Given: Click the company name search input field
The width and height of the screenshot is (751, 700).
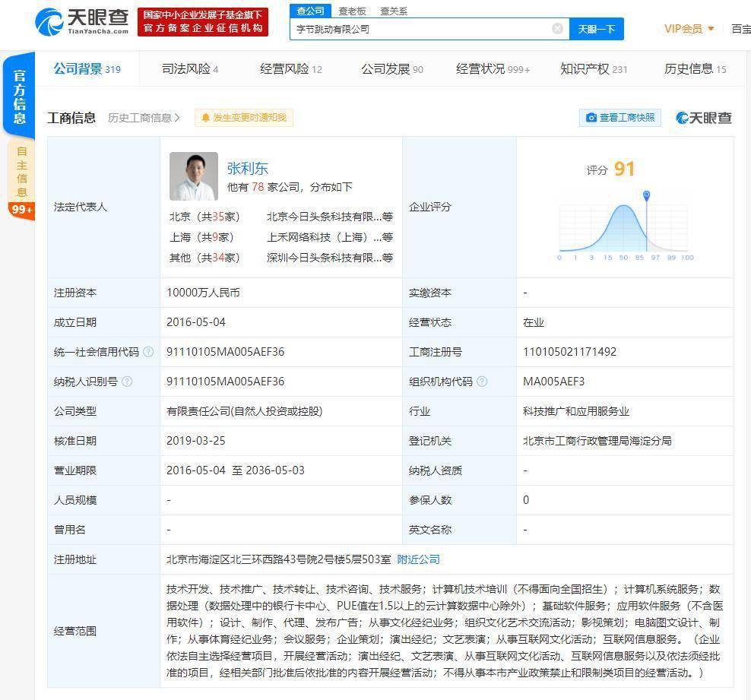Looking at the screenshot, I should coord(422,29).
